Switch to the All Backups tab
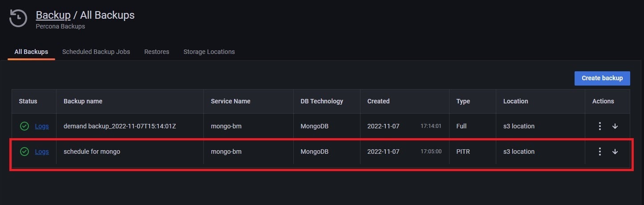644x205 pixels. 31,52
